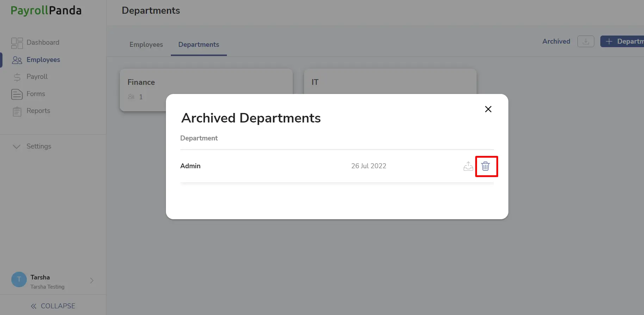Click the Employees people icon
Viewport: 644px width, 315px height.
tap(17, 60)
